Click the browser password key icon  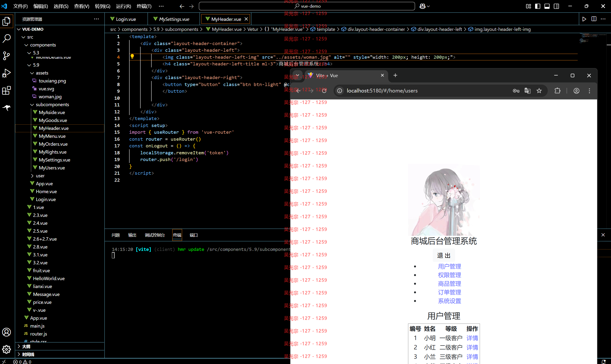point(516,91)
